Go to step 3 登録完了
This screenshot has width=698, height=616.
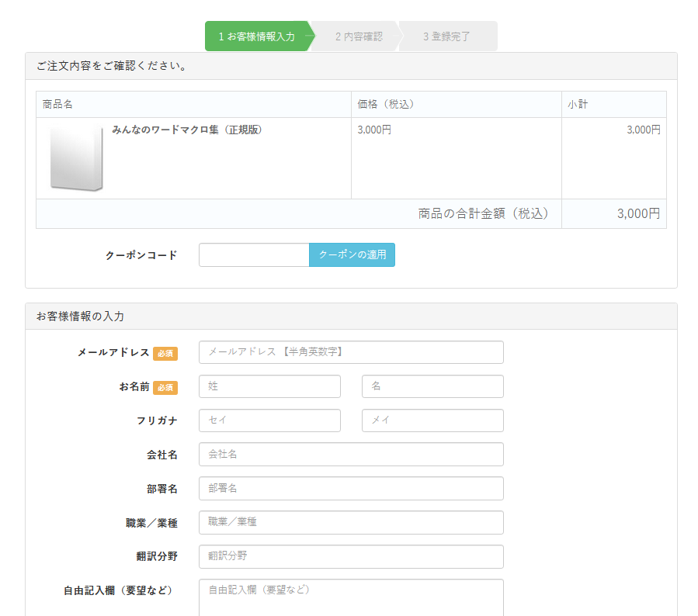[447, 36]
